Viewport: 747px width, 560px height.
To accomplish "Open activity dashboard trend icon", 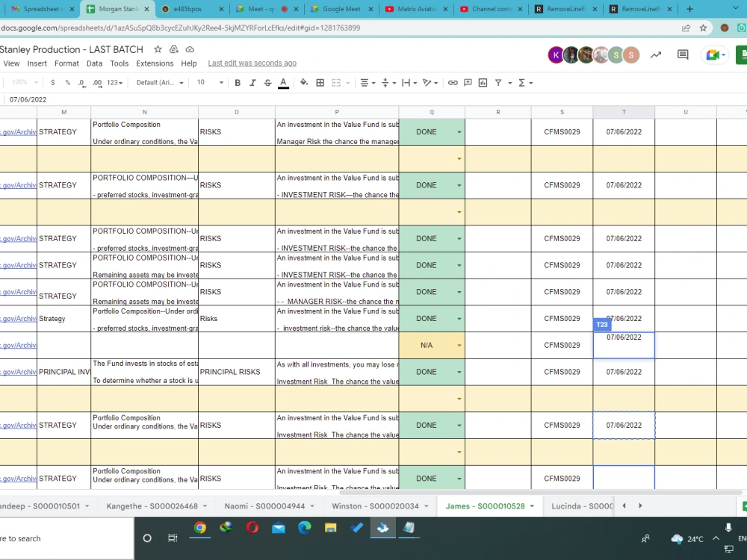I will 656,55.
